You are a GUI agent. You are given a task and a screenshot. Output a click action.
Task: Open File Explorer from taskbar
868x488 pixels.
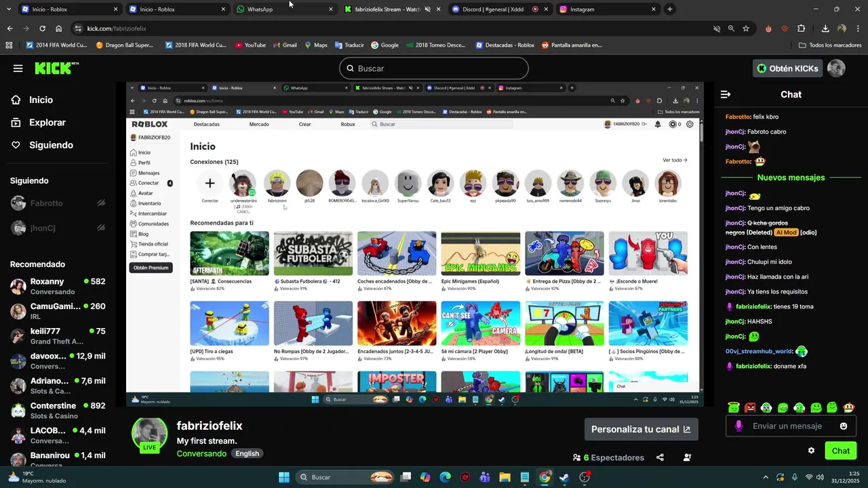click(x=505, y=477)
